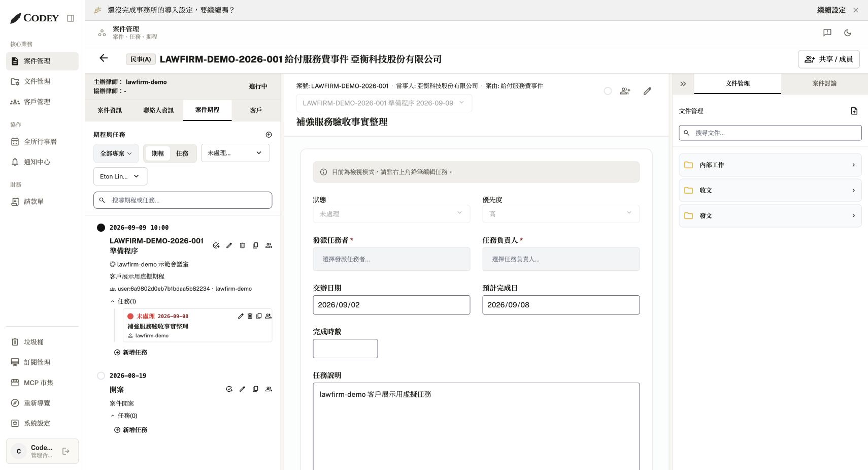Open the 優先度 dropdown
Viewport: 868px width, 470px height.
coord(561,214)
